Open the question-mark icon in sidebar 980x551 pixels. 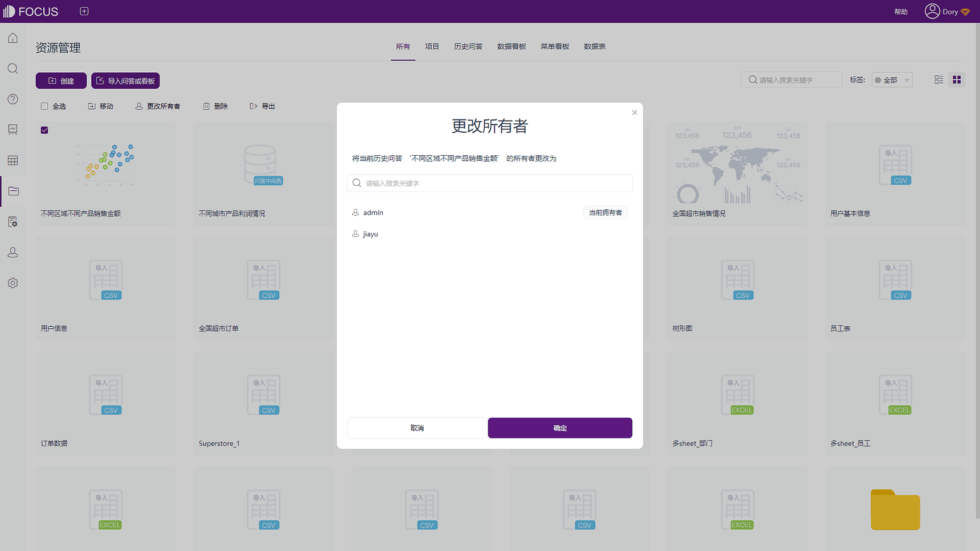[x=13, y=99]
